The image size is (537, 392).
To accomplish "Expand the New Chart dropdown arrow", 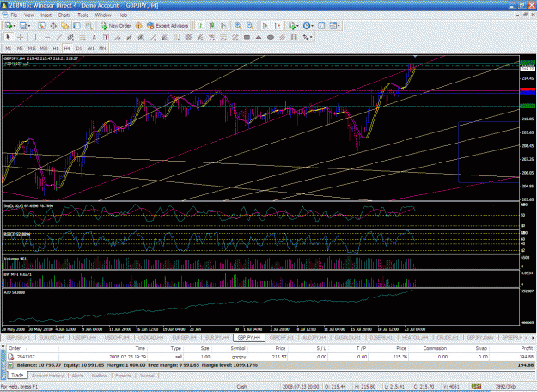I will coord(15,26).
